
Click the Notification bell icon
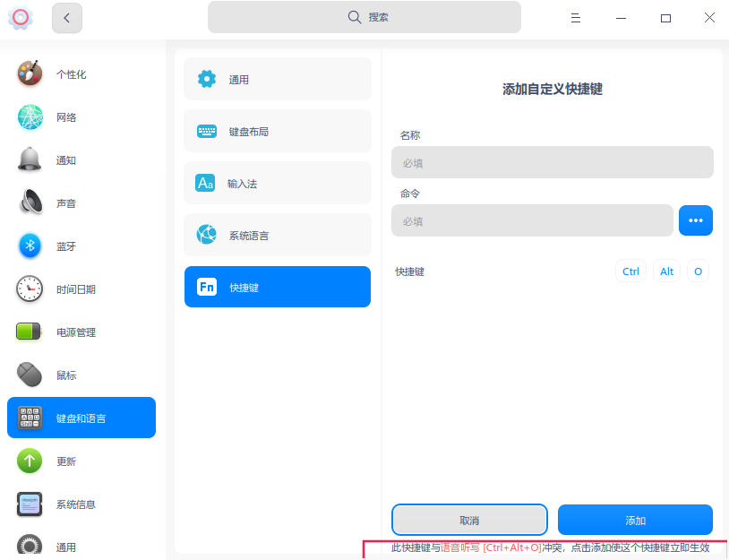pyautogui.click(x=30, y=159)
